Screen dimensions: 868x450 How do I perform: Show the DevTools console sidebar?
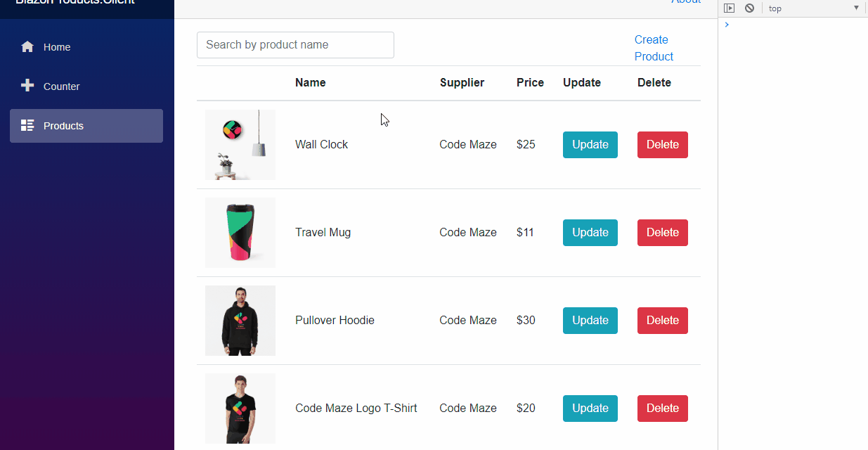pos(730,8)
